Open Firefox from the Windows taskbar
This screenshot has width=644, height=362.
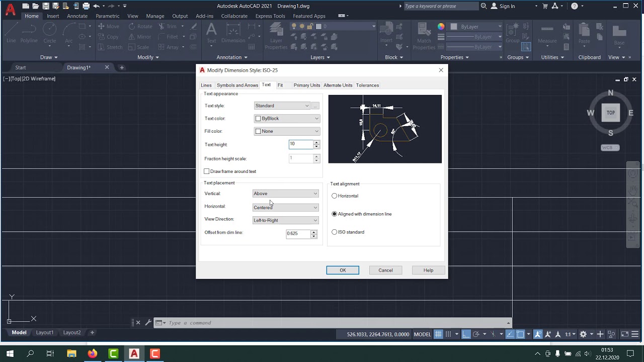click(92, 353)
